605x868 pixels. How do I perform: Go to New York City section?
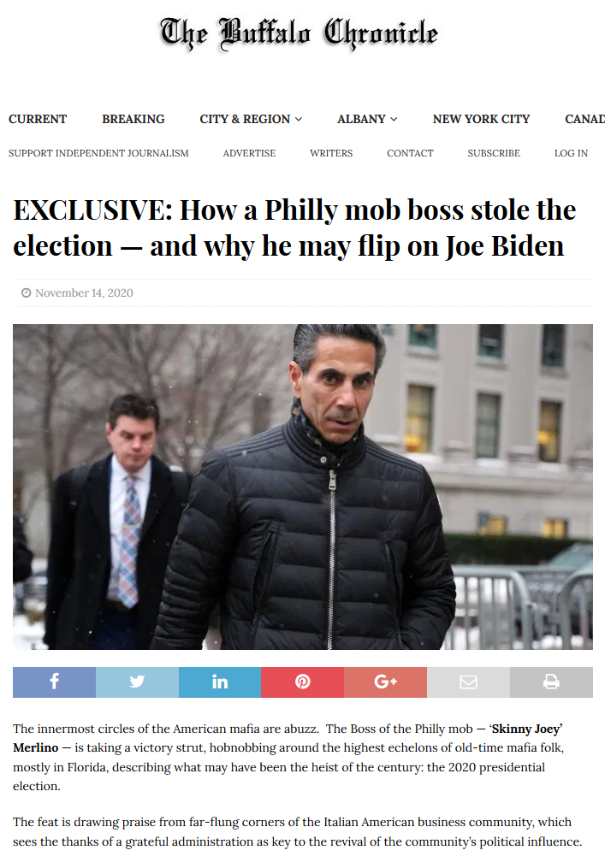482,119
